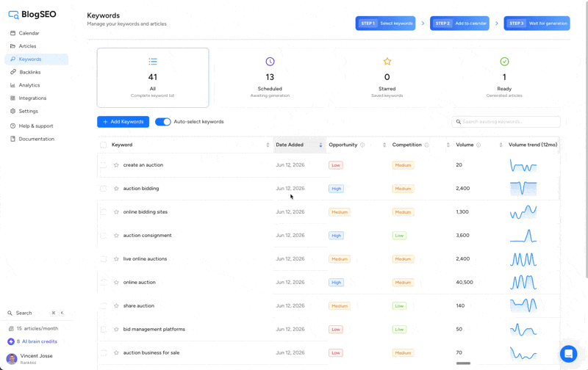Sort by the Volume column arrows

[501, 145]
